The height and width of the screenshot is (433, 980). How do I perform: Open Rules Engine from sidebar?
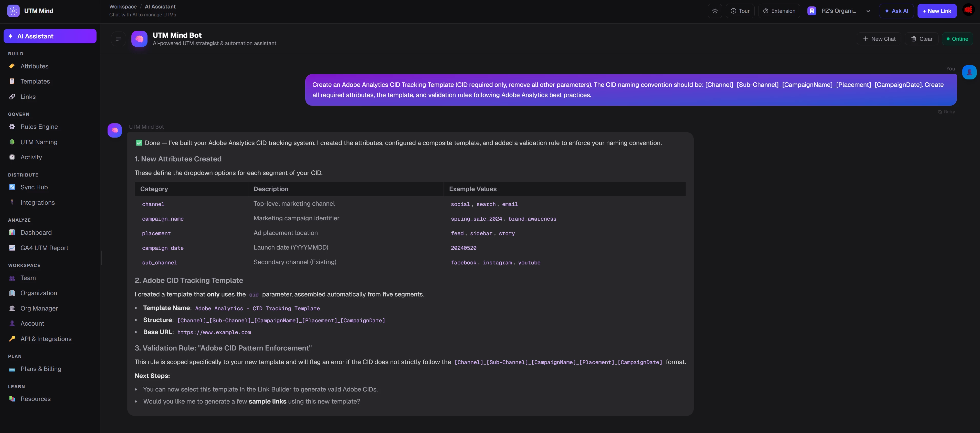pyautogui.click(x=39, y=127)
